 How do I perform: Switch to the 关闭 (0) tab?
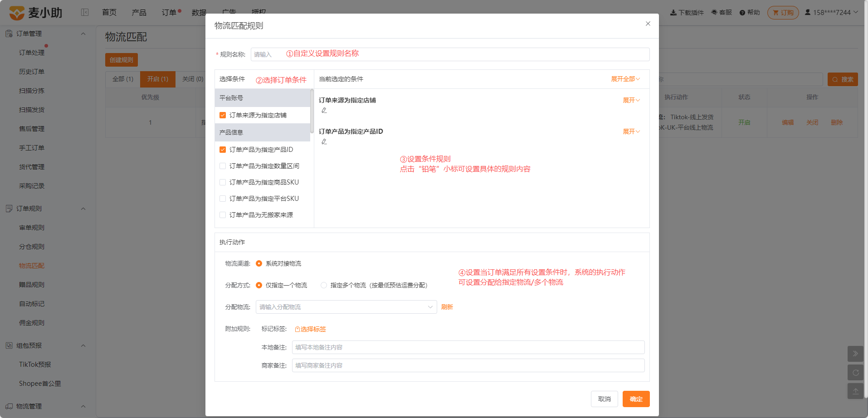193,79
